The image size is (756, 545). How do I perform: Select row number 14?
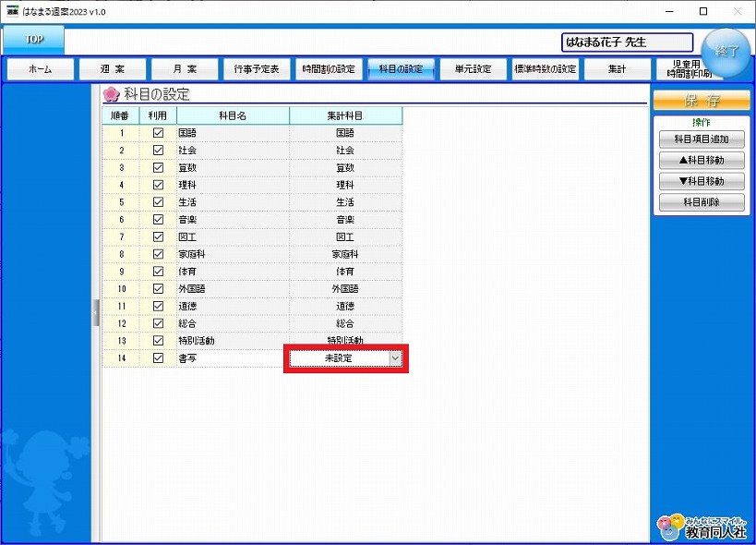[121, 357]
